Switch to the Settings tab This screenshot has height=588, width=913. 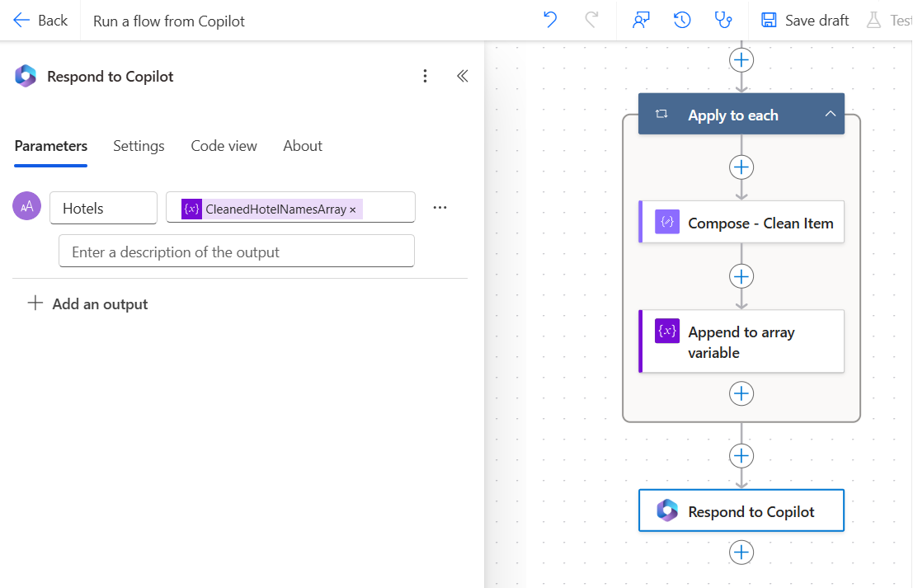tap(139, 146)
